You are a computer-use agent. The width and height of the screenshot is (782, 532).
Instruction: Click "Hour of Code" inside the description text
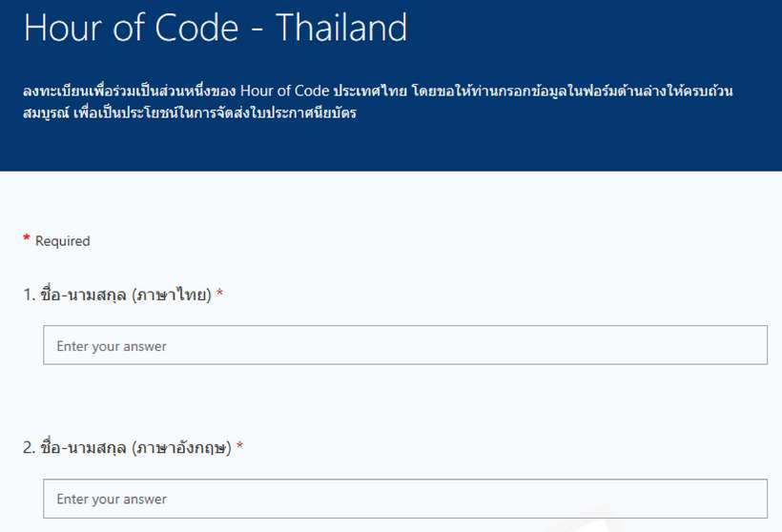pyautogui.click(x=284, y=91)
